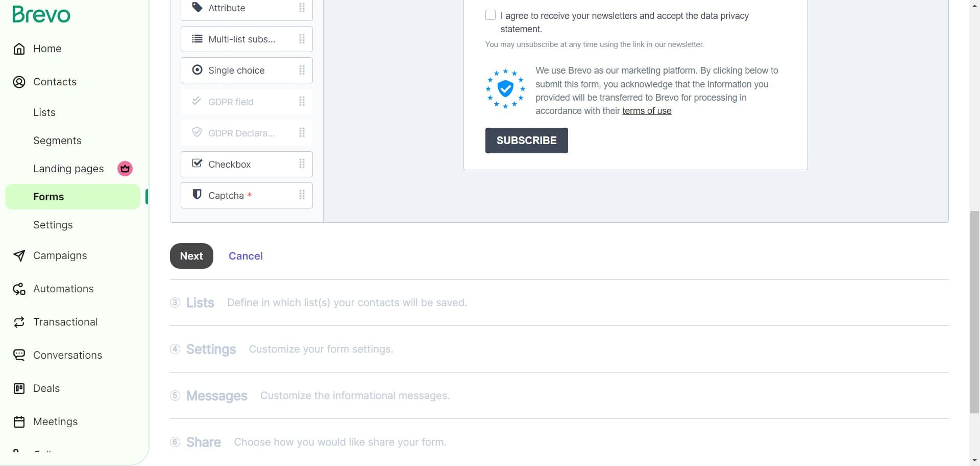The width and height of the screenshot is (980, 466).
Task: Click the Multi-list subscription list icon
Action: [197, 38]
